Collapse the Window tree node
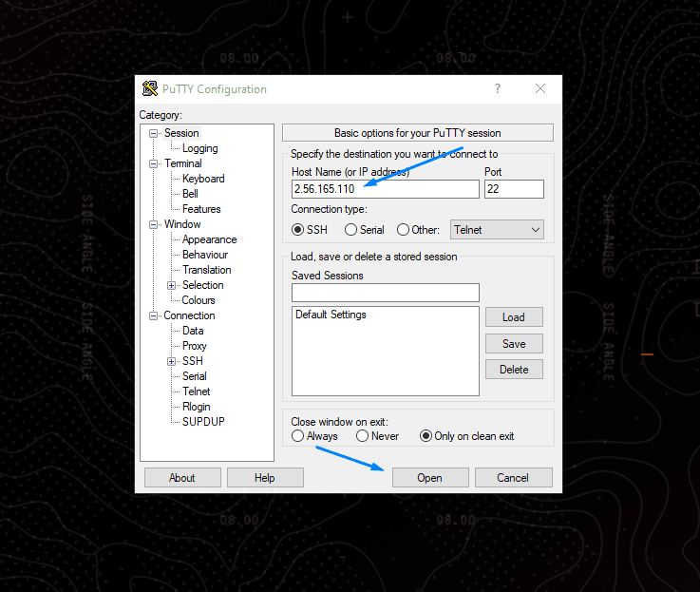The image size is (700, 592). [154, 224]
